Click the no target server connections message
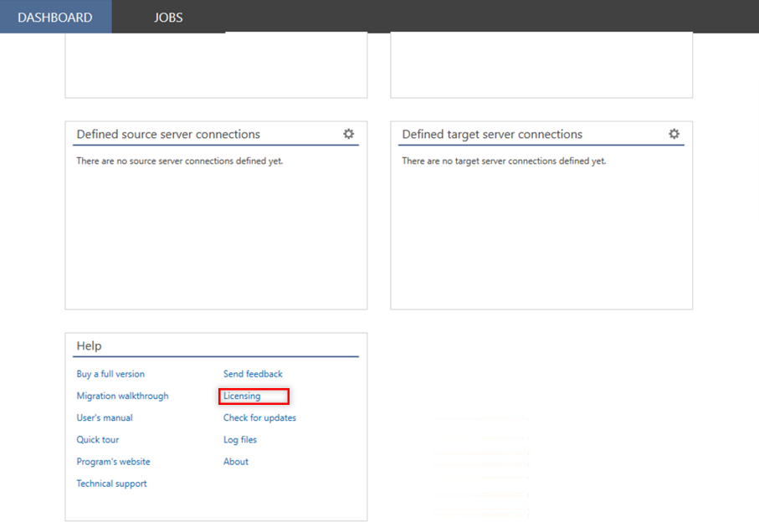Image resolution: width=759 pixels, height=532 pixels. point(504,161)
